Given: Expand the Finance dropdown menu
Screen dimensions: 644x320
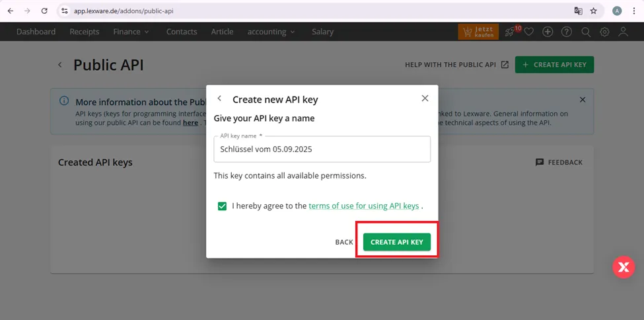Looking at the screenshot, I should click(131, 32).
